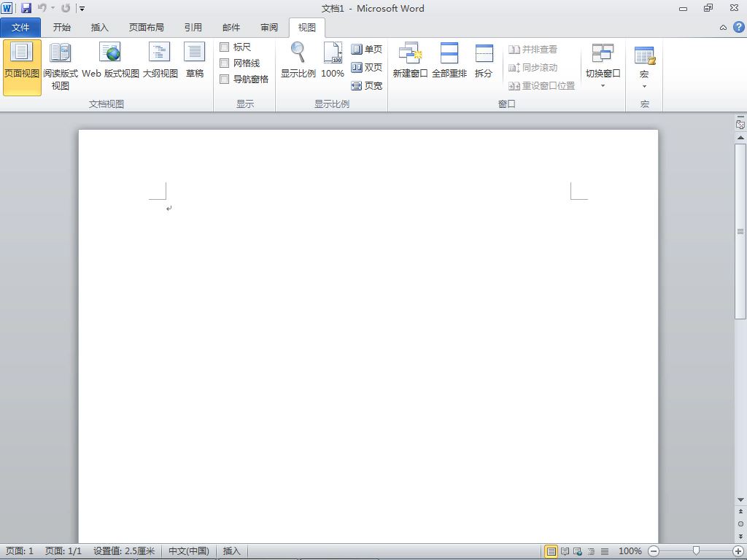Enable the 网格线 gridlines checkbox
This screenshot has width=747, height=560.
click(225, 63)
